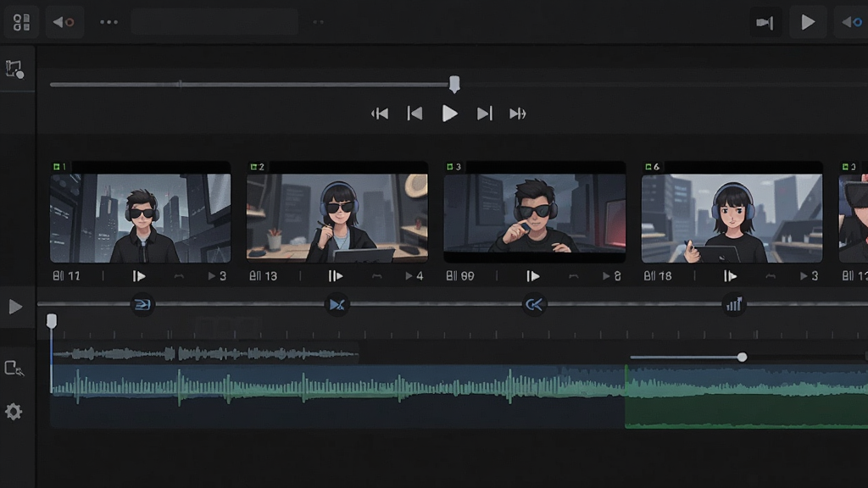This screenshot has height=488, width=868.
Task: Click the preview scrubber slider handle
Action: (x=454, y=84)
